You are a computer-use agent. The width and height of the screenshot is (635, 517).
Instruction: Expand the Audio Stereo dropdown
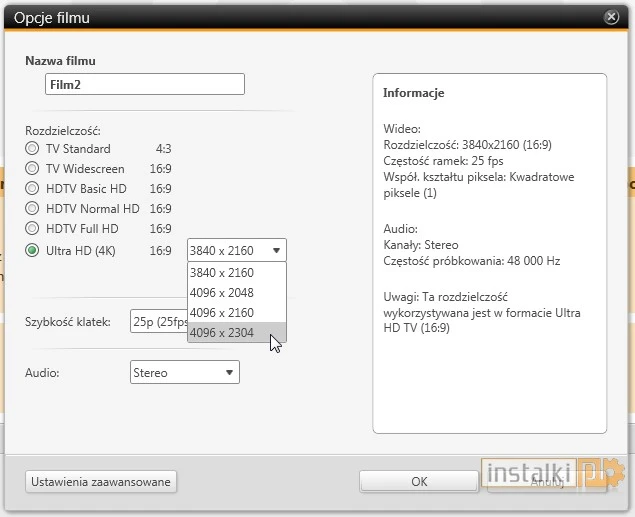(184, 373)
